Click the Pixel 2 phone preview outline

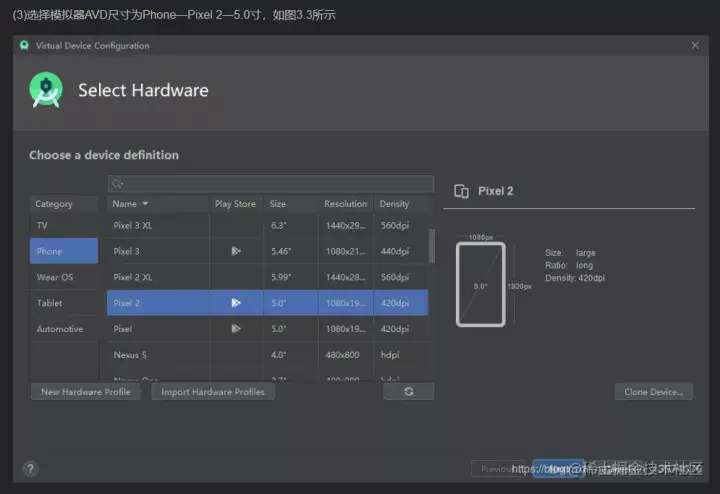coord(481,285)
